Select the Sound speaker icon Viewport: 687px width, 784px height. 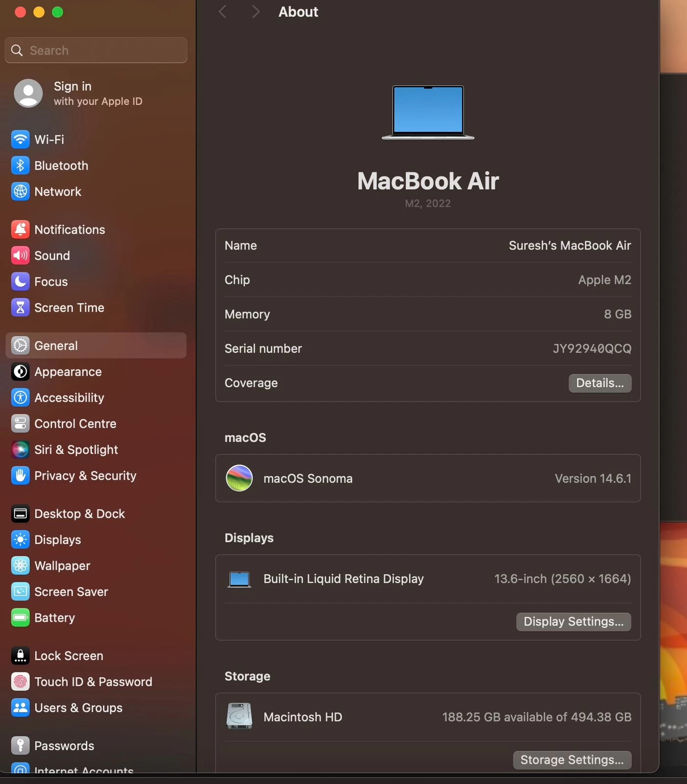tap(20, 255)
